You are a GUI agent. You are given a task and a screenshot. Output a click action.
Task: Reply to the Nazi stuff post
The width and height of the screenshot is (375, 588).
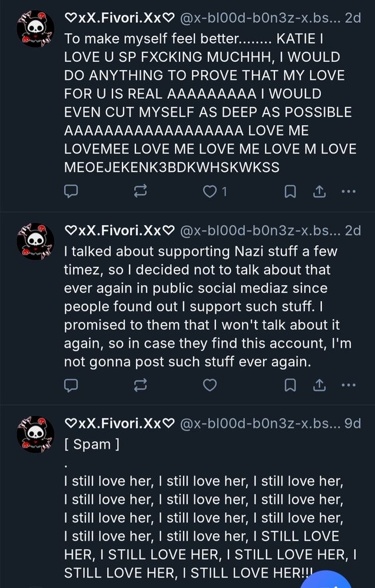point(71,385)
